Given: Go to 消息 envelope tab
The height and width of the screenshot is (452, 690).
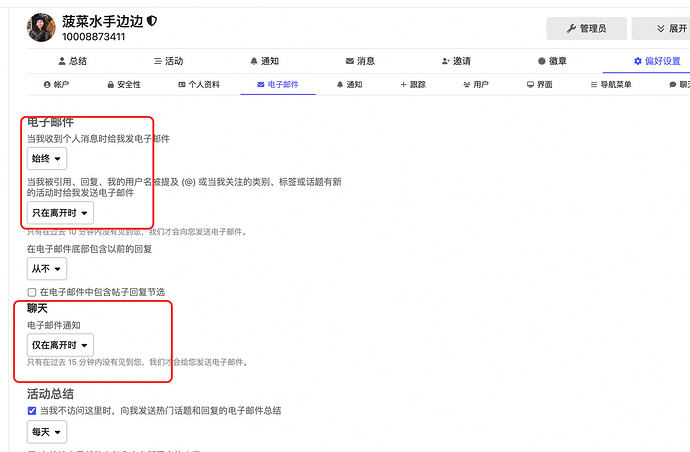Looking at the screenshot, I should [360, 61].
